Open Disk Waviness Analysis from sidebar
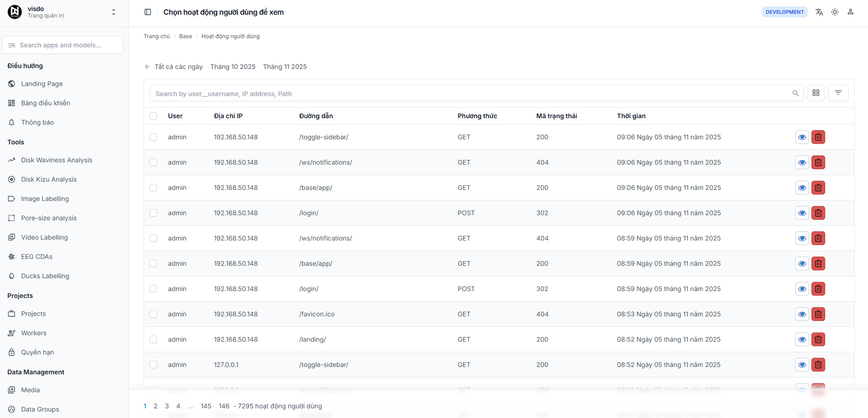Screen dimensions: 868x418 click(57, 160)
